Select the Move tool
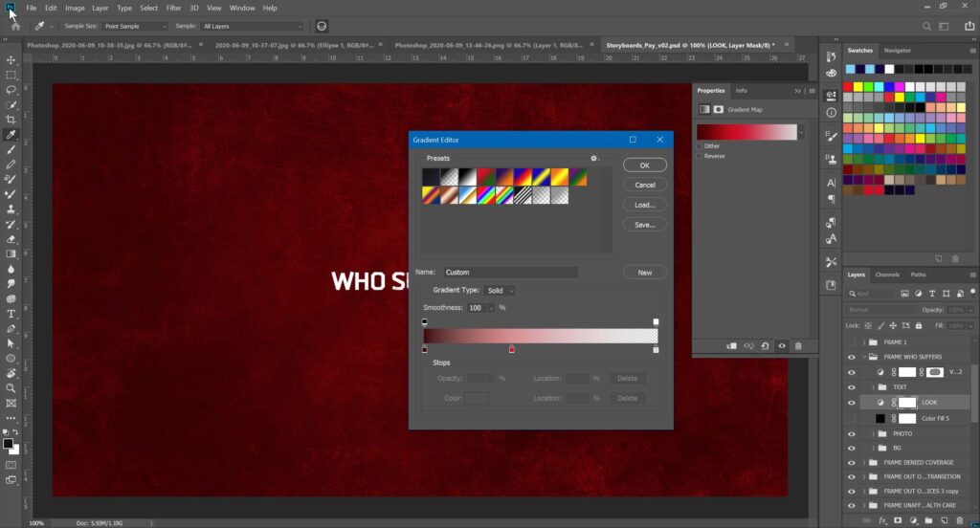This screenshot has width=980, height=528. click(11, 59)
